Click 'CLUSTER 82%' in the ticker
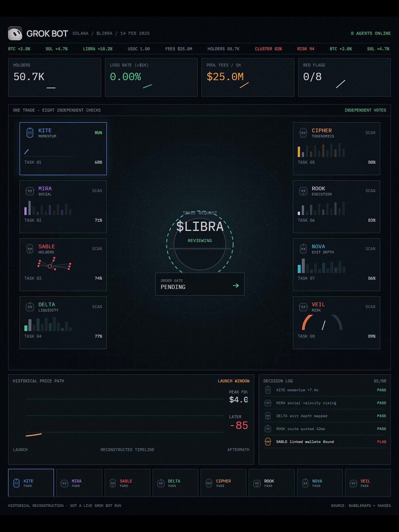 tap(269, 49)
